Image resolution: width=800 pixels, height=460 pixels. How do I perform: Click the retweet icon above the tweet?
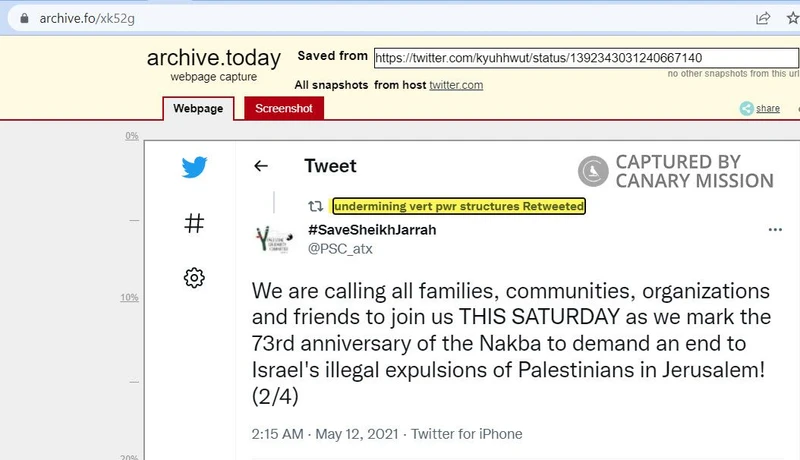(x=315, y=206)
